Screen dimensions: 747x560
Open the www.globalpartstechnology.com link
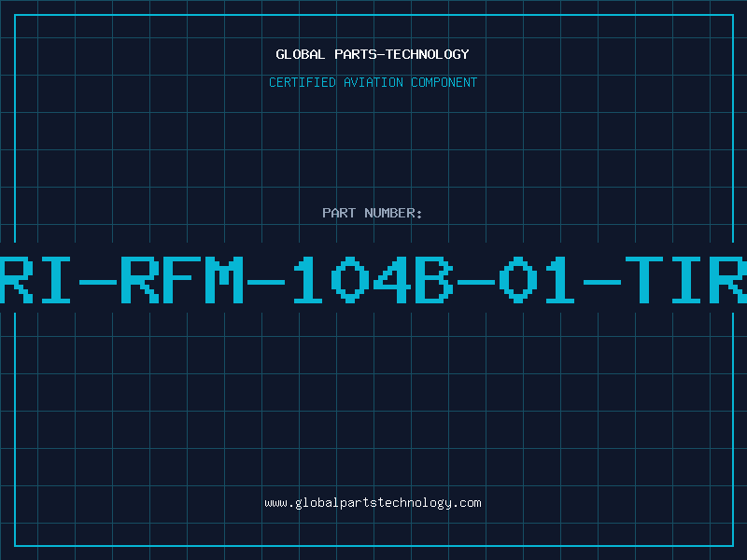click(x=373, y=503)
